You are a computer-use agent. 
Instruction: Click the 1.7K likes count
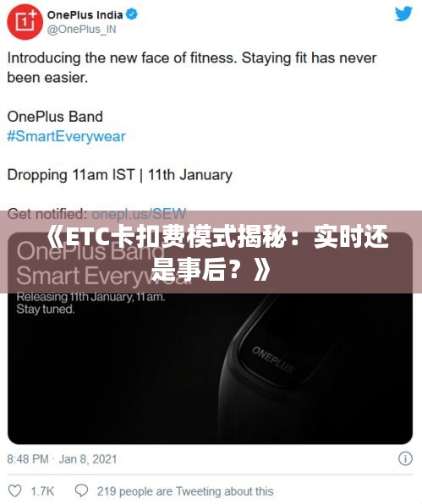(x=42, y=491)
